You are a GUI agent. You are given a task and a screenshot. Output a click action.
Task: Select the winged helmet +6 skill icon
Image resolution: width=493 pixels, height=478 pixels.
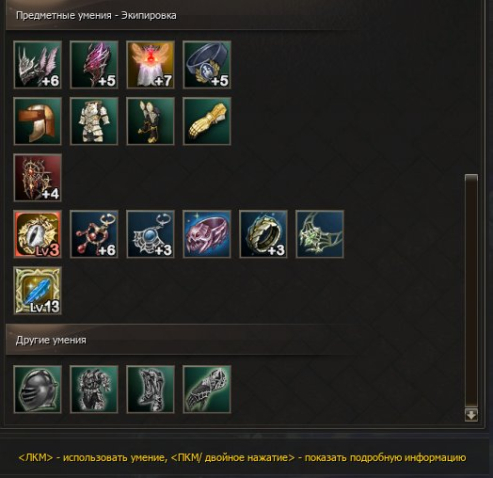coord(38,65)
